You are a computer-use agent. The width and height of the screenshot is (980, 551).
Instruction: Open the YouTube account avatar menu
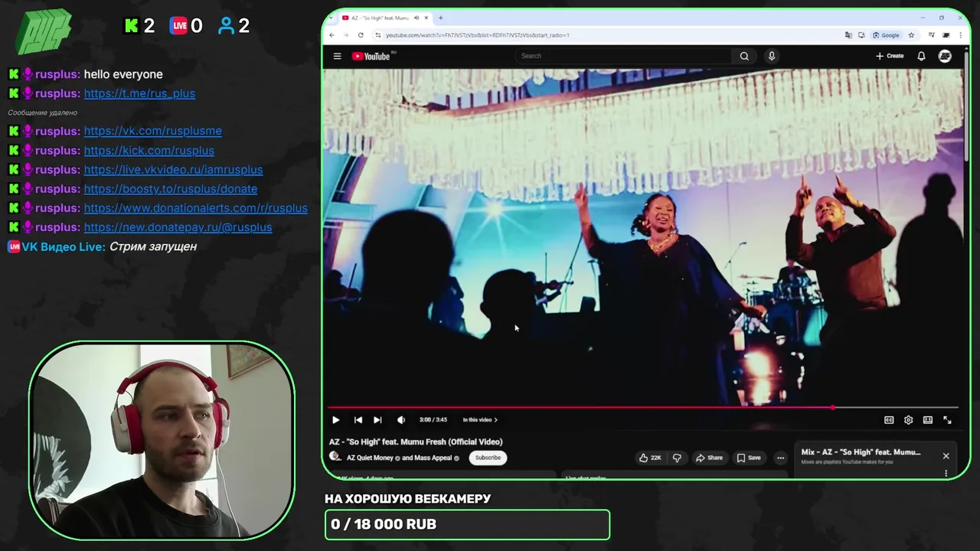point(945,56)
